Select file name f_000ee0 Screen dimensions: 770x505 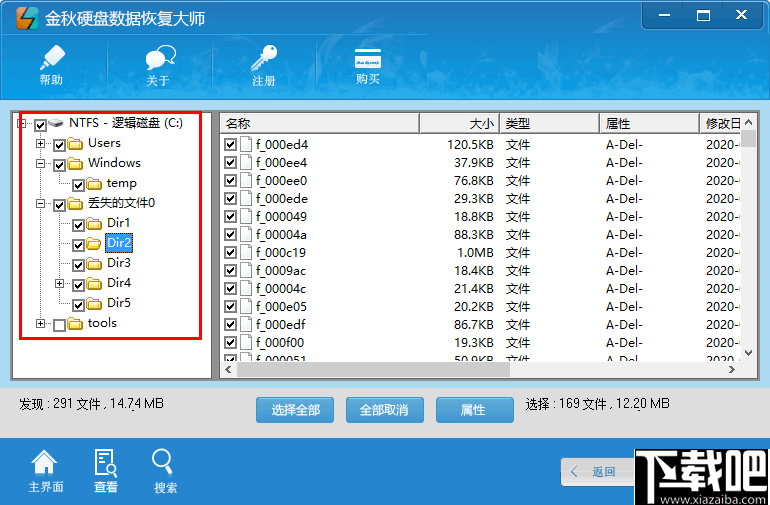(x=281, y=181)
